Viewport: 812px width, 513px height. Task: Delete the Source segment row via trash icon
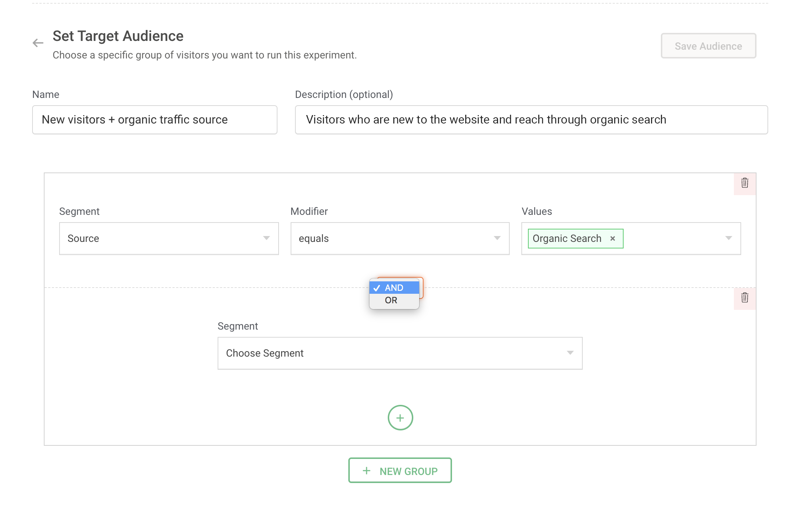[744, 183]
